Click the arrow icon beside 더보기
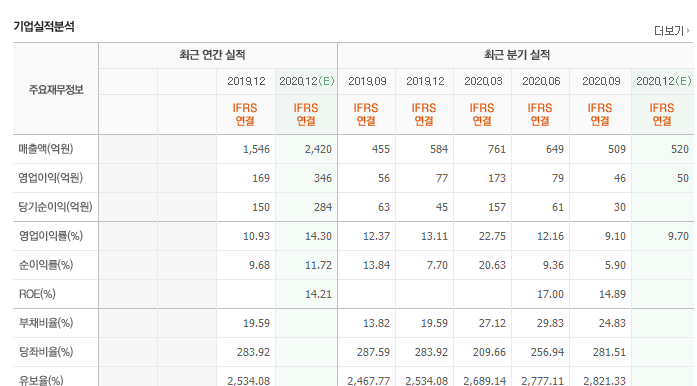 click(x=688, y=31)
